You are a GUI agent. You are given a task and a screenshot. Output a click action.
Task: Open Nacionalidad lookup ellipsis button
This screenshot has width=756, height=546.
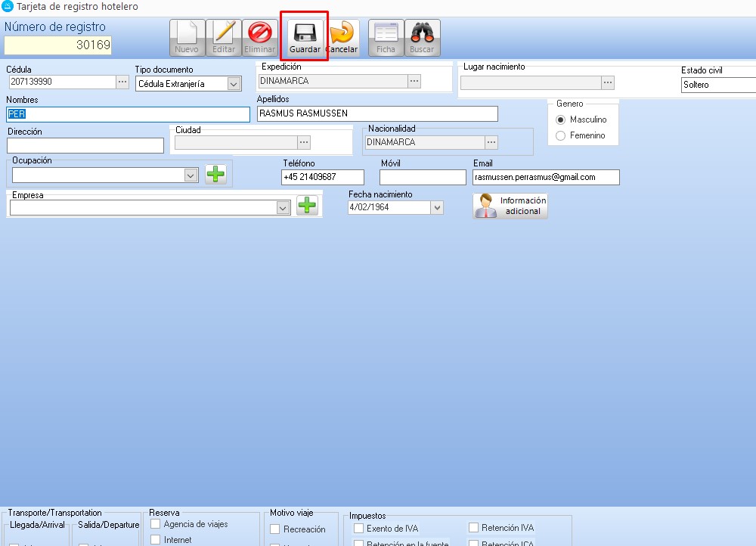[x=491, y=142]
